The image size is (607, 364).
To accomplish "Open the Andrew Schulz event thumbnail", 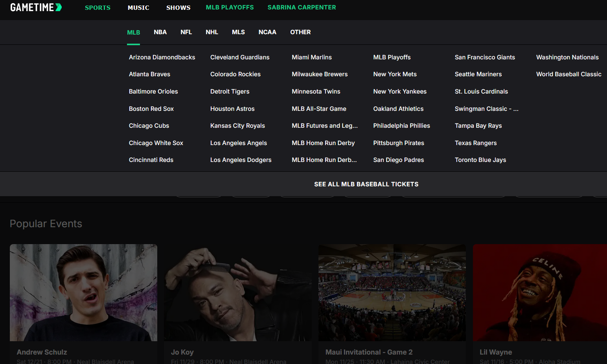I will click(83, 292).
